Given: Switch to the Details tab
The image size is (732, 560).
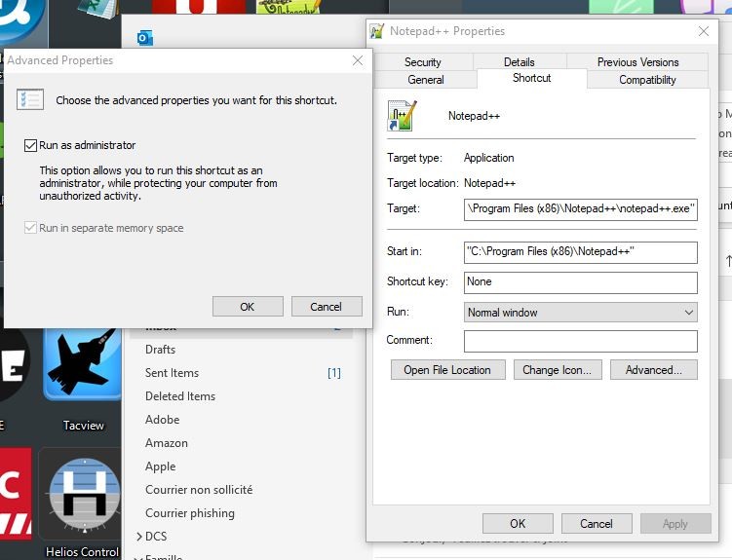Looking at the screenshot, I should point(520,62).
